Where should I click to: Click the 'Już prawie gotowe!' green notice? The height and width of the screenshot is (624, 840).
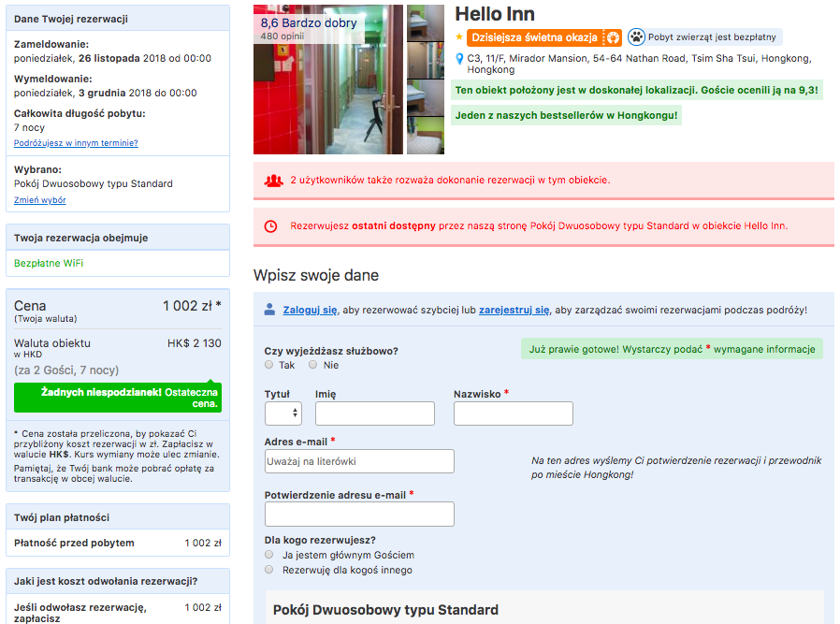[x=672, y=349]
